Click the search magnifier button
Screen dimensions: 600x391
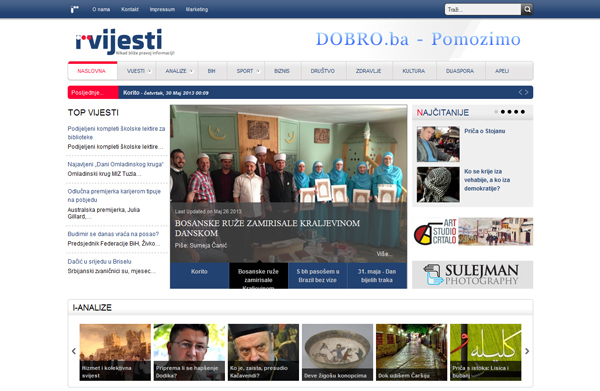527,9
